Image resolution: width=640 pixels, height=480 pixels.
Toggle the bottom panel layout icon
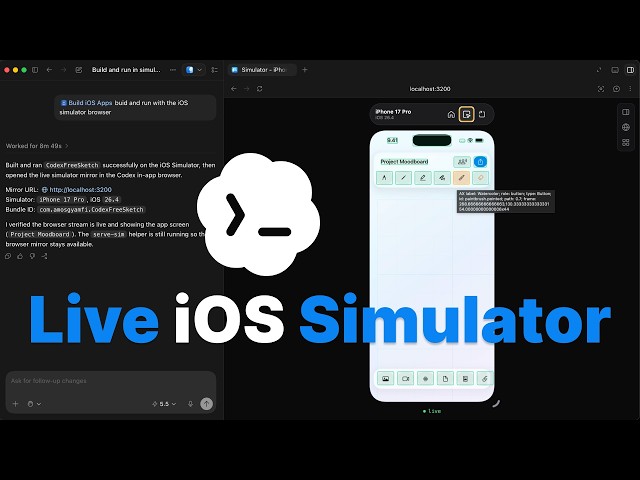pos(615,70)
